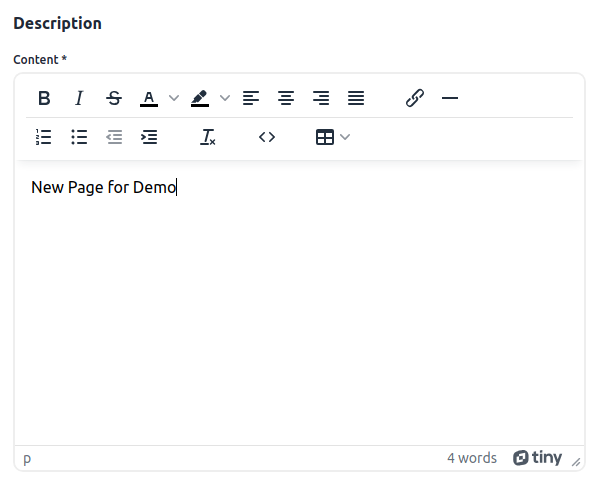Create a bullet list

tap(79, 137)
